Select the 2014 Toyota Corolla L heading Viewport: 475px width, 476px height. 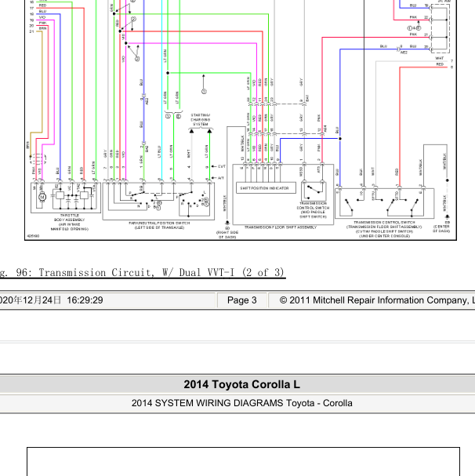[x=242, y=384]
